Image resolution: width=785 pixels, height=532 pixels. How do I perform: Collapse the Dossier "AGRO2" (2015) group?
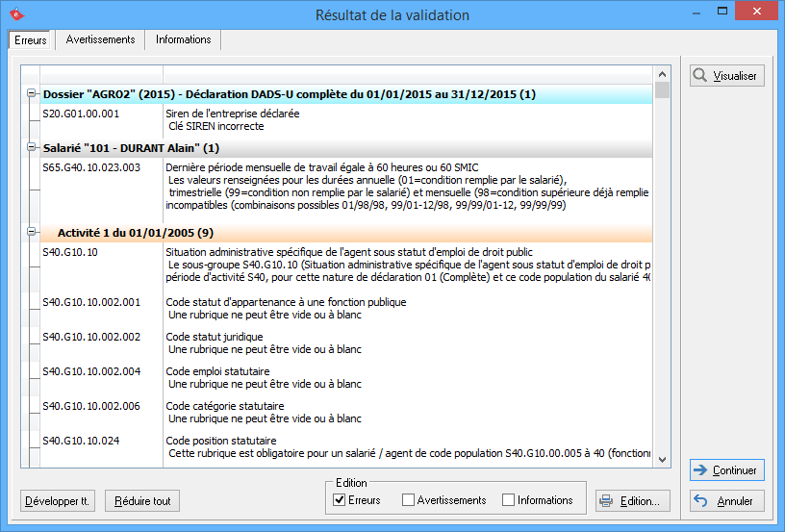(32, 94)
